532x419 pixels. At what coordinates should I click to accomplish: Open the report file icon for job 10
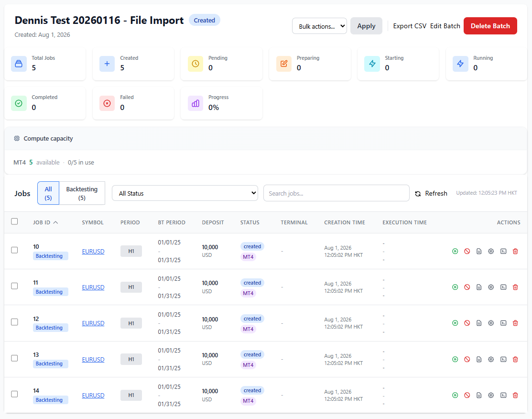pos(479,251)
